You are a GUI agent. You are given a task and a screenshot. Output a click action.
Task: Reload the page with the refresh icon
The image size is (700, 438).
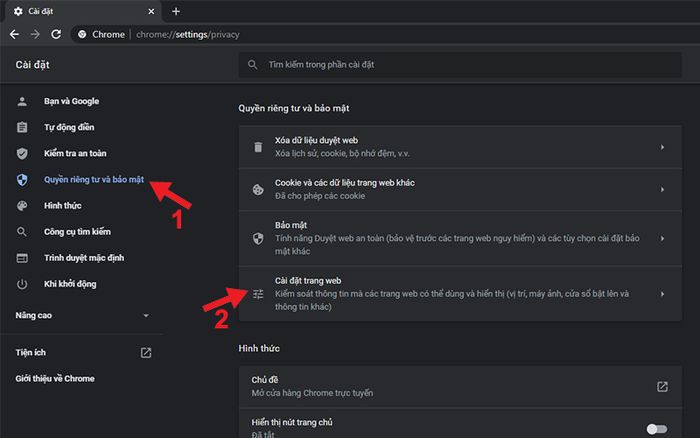coord(56,34)
